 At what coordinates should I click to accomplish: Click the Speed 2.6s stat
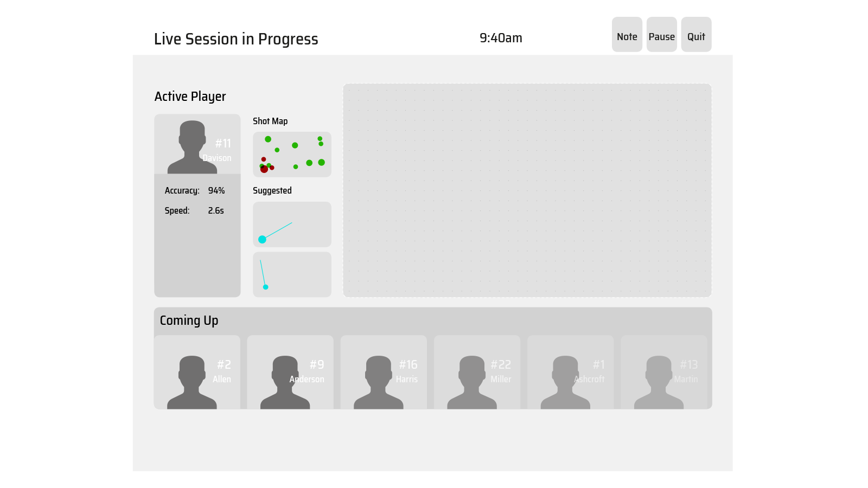(194, 210)
